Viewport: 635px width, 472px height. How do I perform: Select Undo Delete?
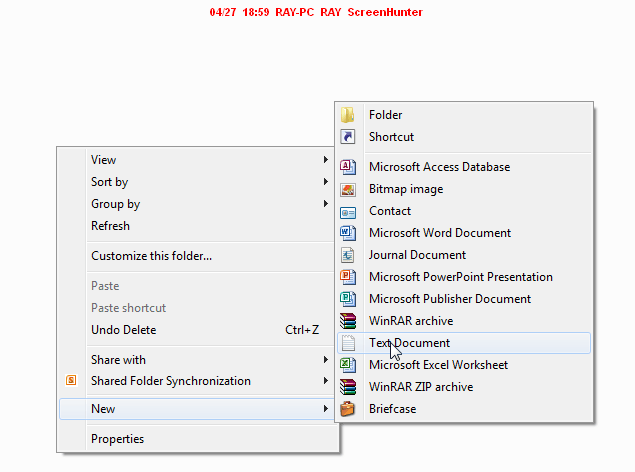click(196, 330)
